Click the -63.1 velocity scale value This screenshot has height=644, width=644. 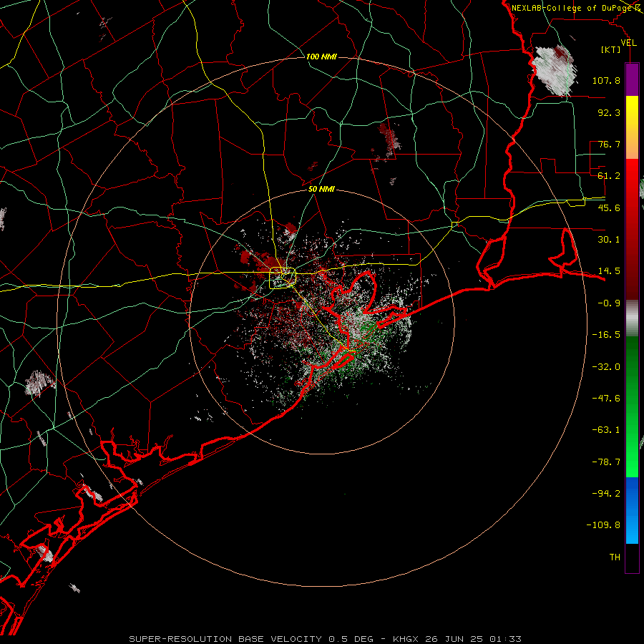point(606,430)
